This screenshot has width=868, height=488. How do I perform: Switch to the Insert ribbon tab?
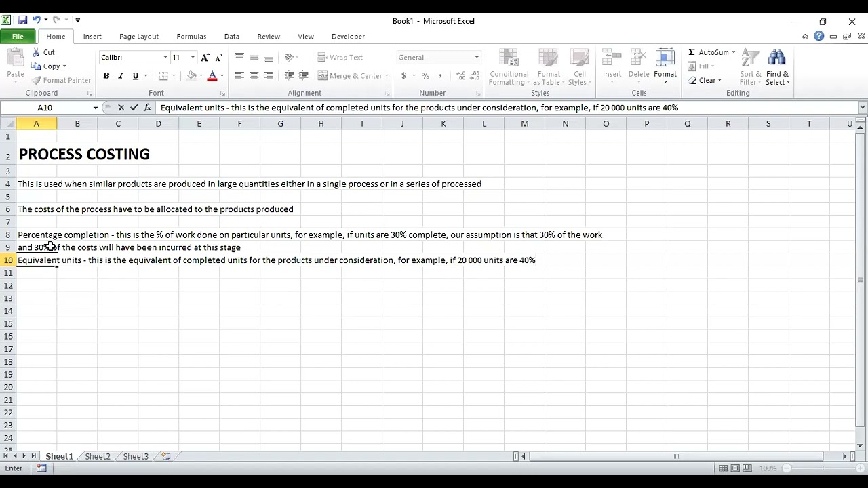tap(92, 37)
